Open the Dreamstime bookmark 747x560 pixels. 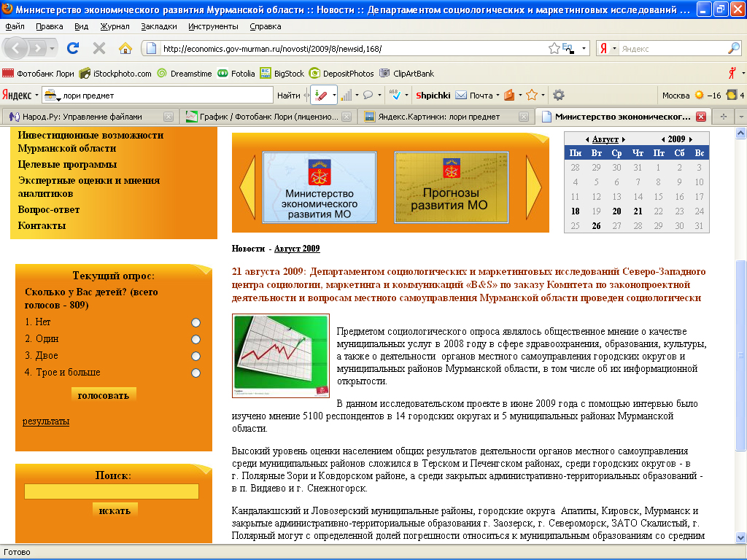click(185, 74)
